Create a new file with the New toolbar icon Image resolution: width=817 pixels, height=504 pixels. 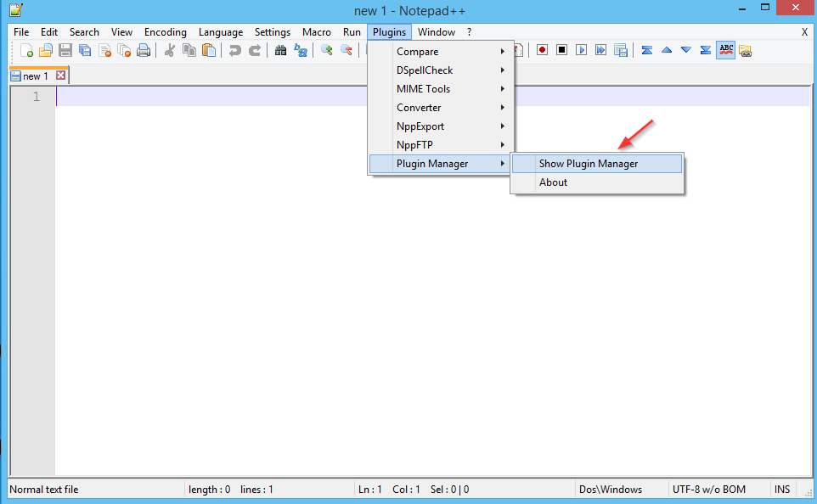pyautogui.click(x=26, y=51)
